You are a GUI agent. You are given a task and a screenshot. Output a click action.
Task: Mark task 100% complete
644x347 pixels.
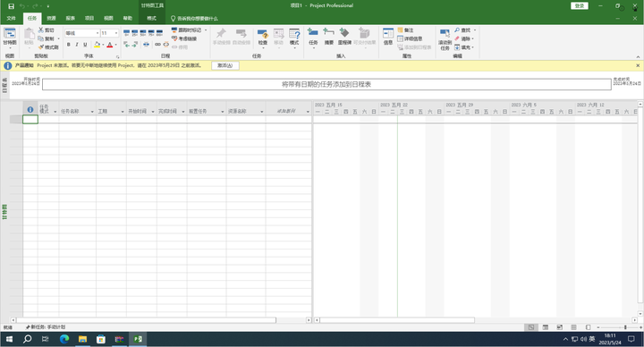pyautogui.click(x=159, y=33)
